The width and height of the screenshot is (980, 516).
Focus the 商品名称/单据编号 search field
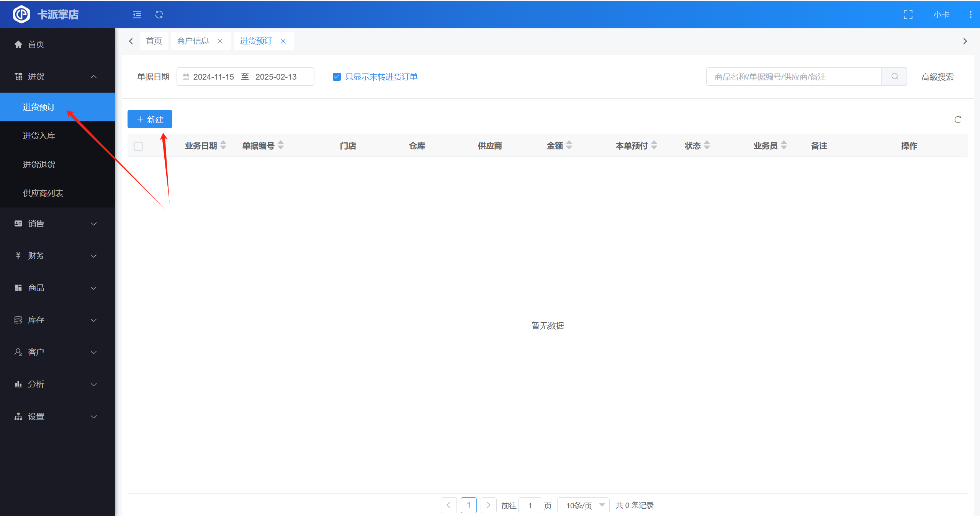point(793,77)
